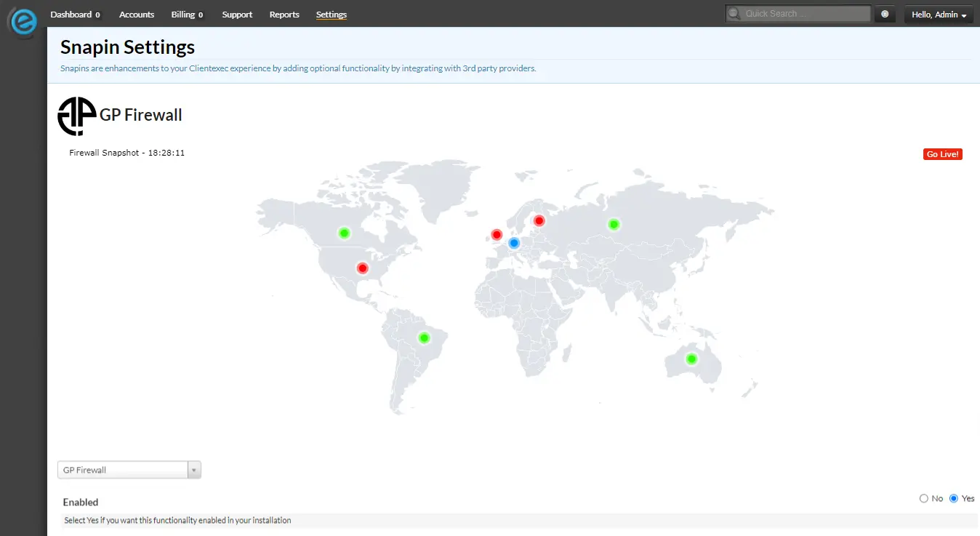The image size is (980, 536).
Task: Click the green marker over Brazil
Action: [424, 338]
